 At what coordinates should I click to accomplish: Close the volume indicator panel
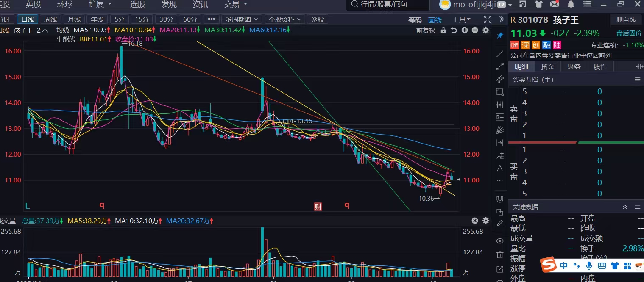(475, 221)
